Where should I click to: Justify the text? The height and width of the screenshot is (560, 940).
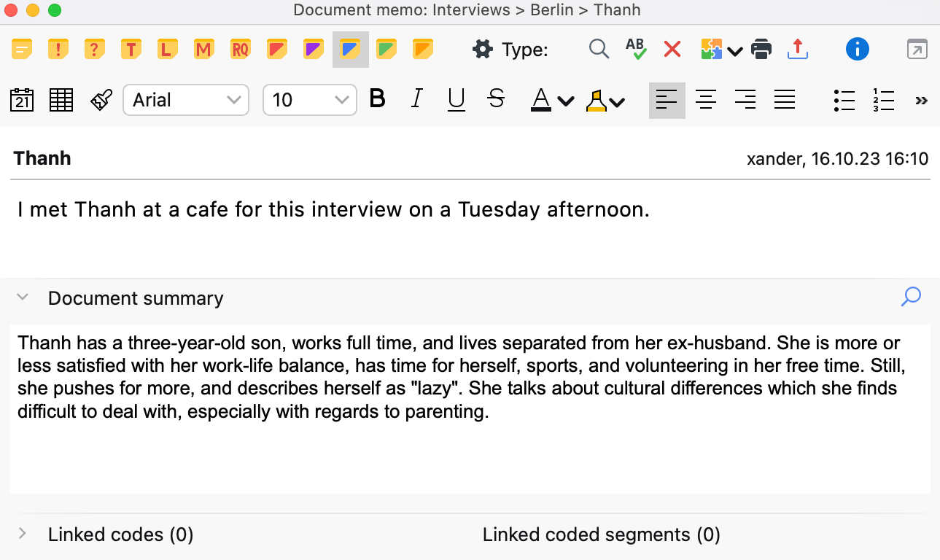coord(784,100)
